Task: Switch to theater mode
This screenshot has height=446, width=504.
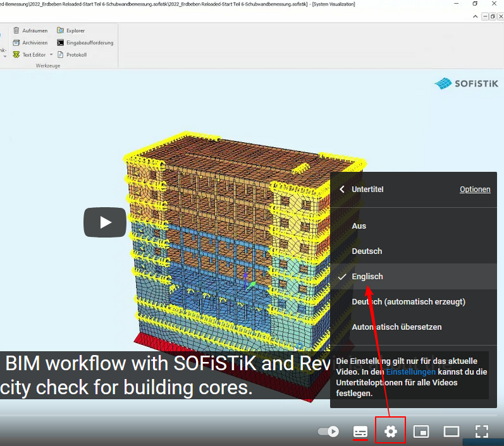Action: pos(452,431)
